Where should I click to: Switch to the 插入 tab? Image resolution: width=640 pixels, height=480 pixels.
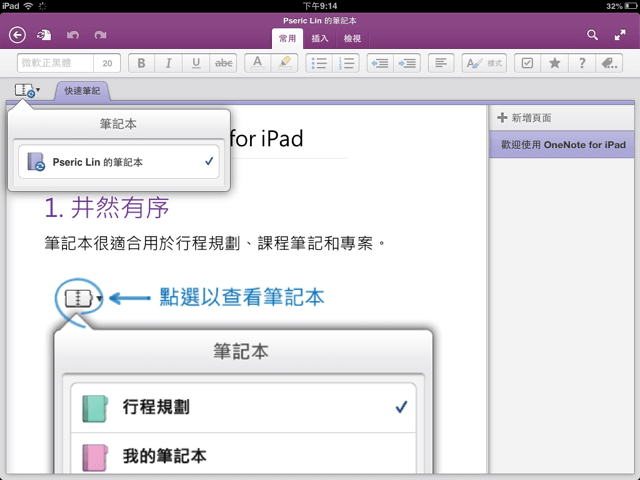[320, 39]
